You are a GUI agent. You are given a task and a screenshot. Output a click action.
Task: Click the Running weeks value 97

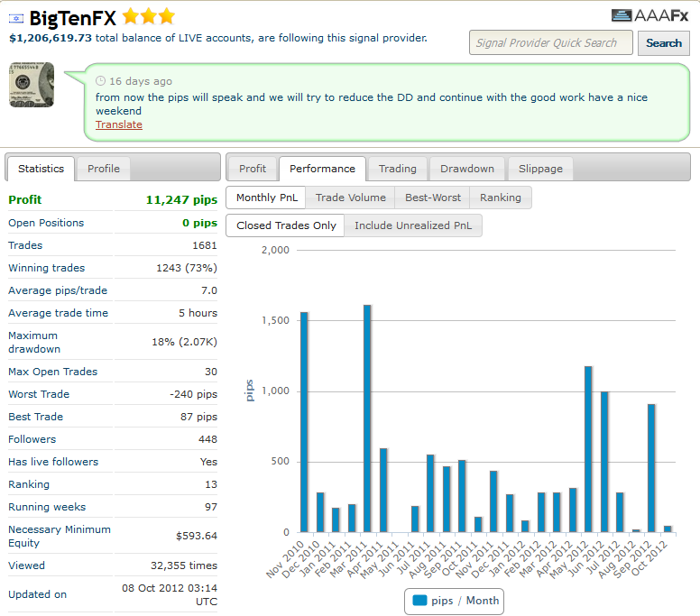pyautogui.click(x=211, y=507)
